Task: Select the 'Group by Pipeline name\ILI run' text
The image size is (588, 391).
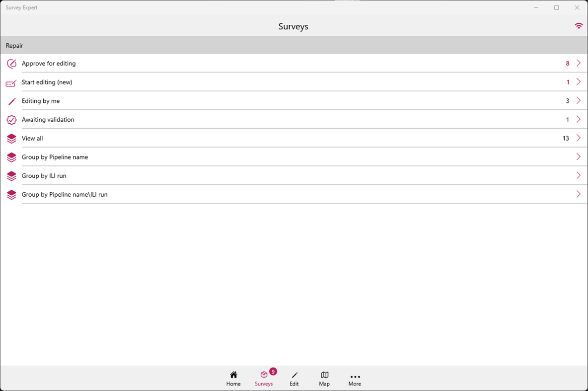Action: coord(65,195)
